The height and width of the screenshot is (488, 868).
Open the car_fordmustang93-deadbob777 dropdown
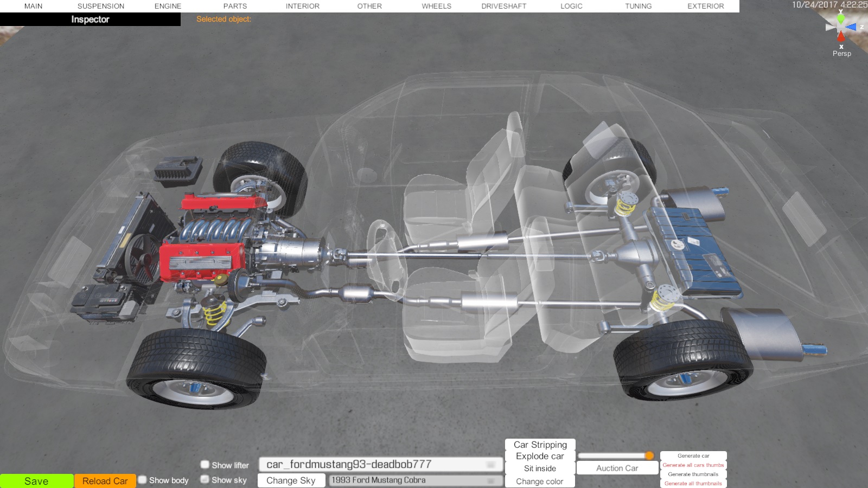click(x=380, y=465)
